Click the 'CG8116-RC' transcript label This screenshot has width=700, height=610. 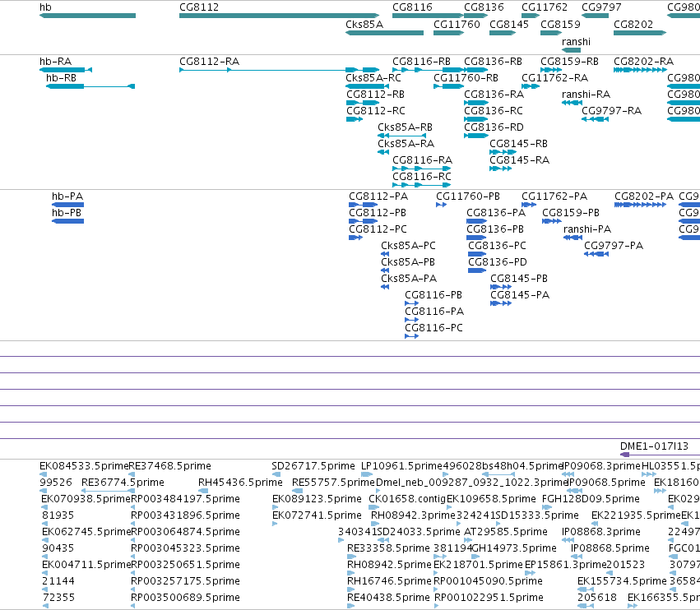[422, 177]
